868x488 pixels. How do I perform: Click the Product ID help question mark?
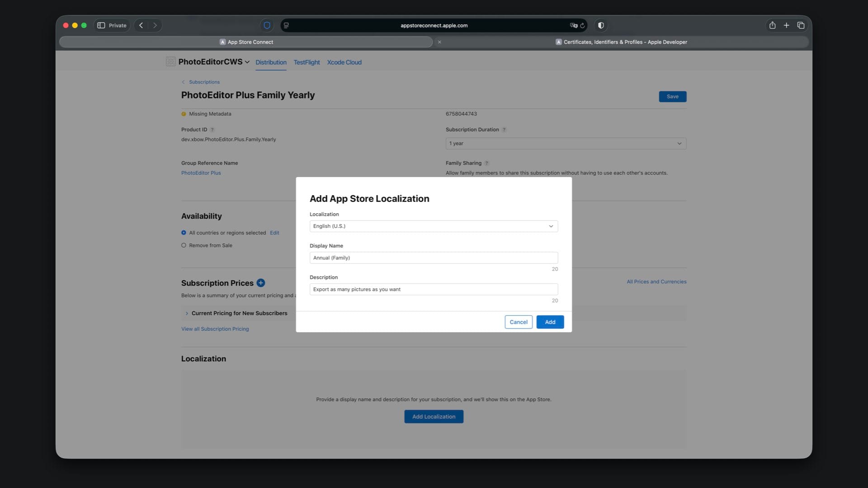pos(212,130)
